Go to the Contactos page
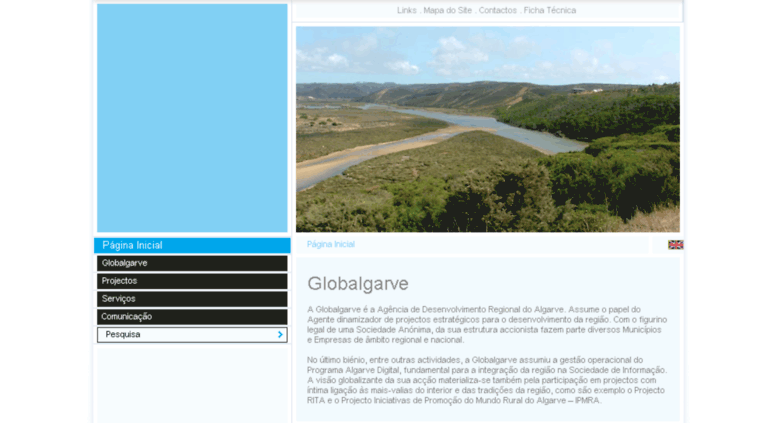777x423 pixels. point(498,10)
